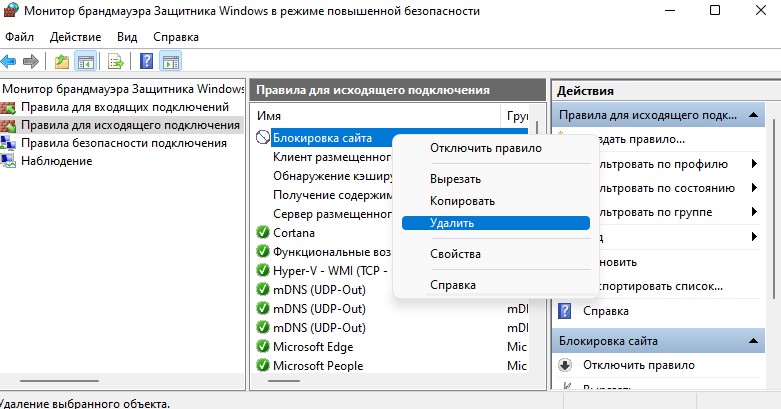Select Правила для исходящего подключения node
The image size is (781, 409).
click(130, 125)
